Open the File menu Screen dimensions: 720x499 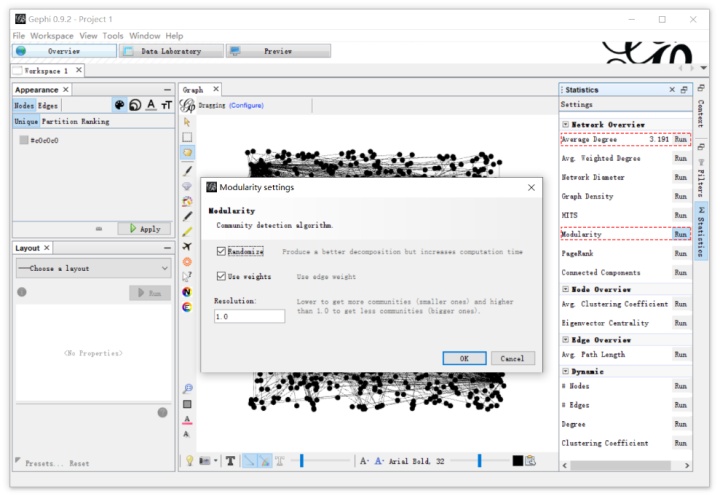point(19,36)
